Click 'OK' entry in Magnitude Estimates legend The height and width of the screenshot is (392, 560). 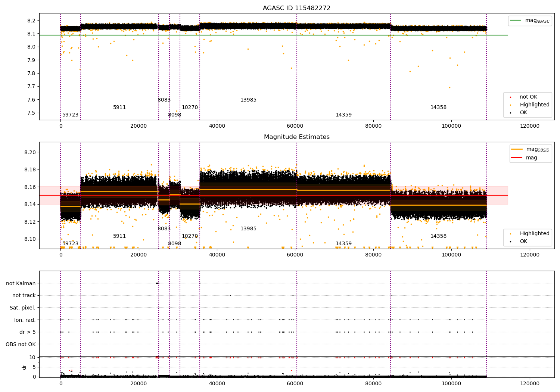[x=523, y=242]
